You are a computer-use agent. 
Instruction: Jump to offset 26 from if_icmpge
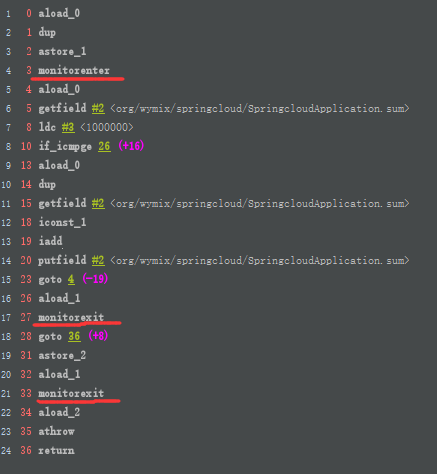(104, 146)
